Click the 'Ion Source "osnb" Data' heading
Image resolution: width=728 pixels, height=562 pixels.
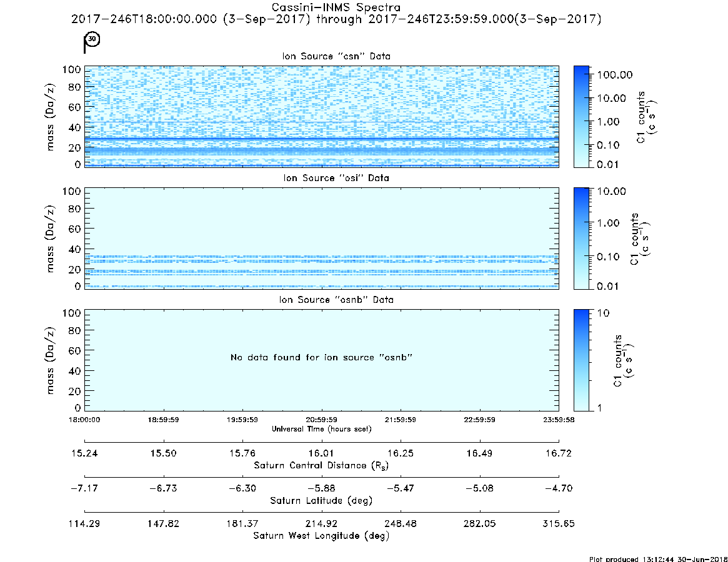click(336, 299)
